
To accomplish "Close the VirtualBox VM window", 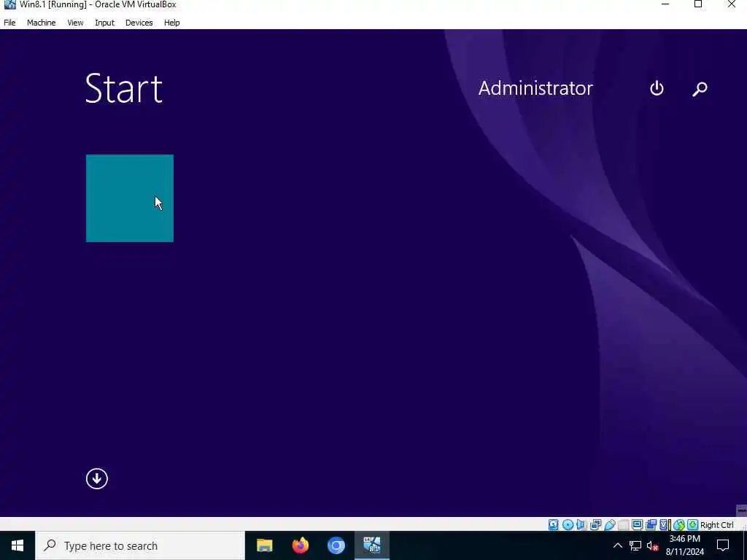I will pyautogui.click(x=731, y=4).
